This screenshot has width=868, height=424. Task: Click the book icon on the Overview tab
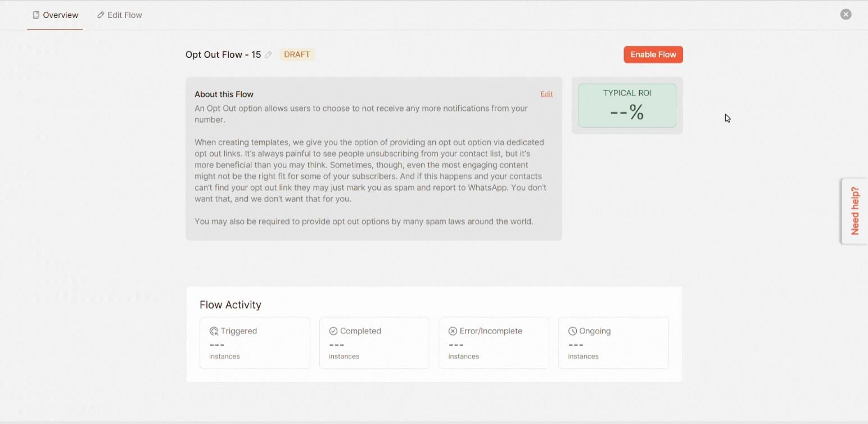click(36, 15)
